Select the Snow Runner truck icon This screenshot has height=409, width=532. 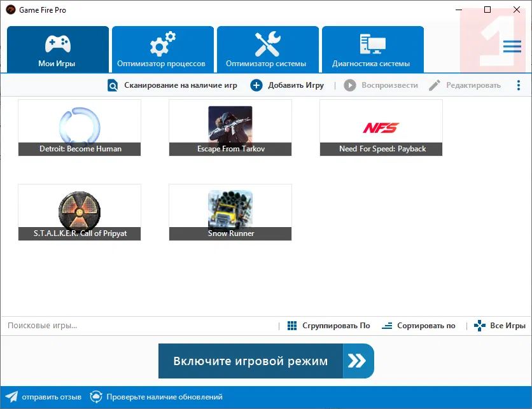coord(230,209)
